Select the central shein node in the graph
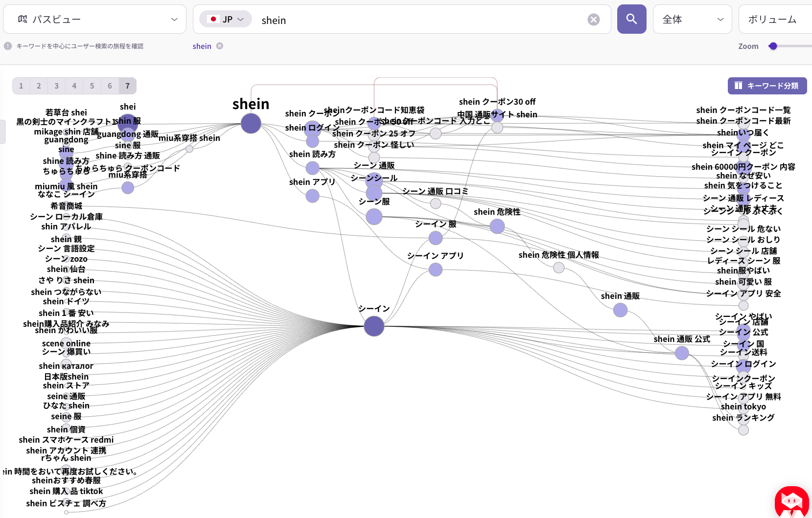The height and width of the screenshot is (518, 812). click(x=250, y=124)
